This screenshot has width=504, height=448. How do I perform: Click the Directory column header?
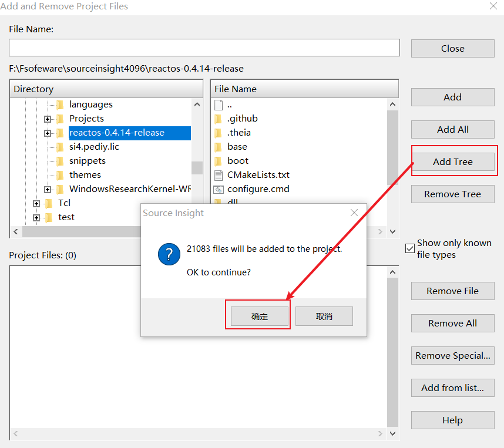tap(106, 89)
